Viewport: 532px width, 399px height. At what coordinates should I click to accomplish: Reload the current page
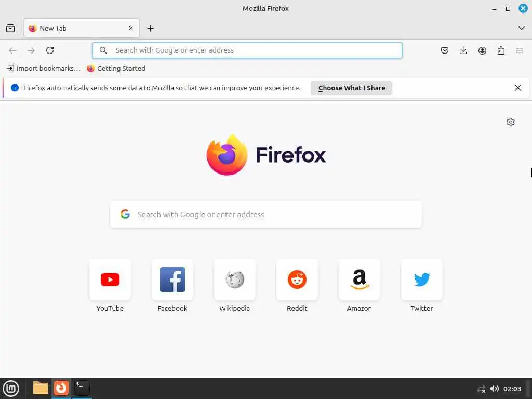pos(50,50)
